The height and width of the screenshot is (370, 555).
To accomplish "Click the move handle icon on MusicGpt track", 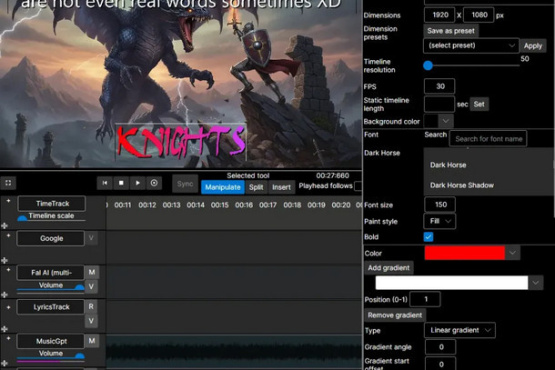I will point(5,363).
